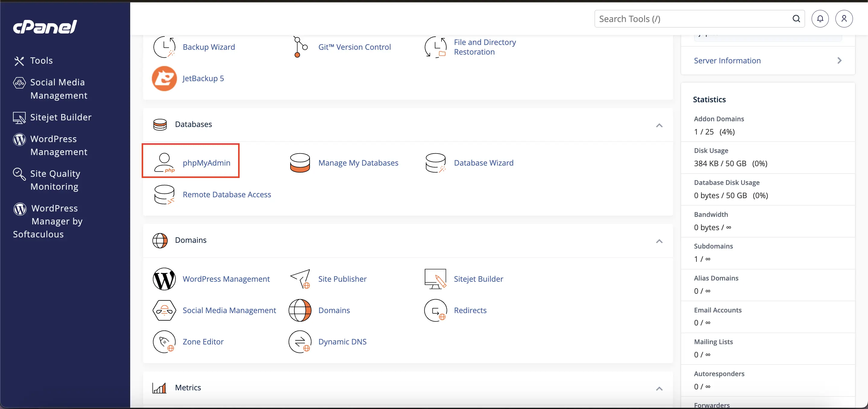Open notifications bell icon

click(820, 18)
